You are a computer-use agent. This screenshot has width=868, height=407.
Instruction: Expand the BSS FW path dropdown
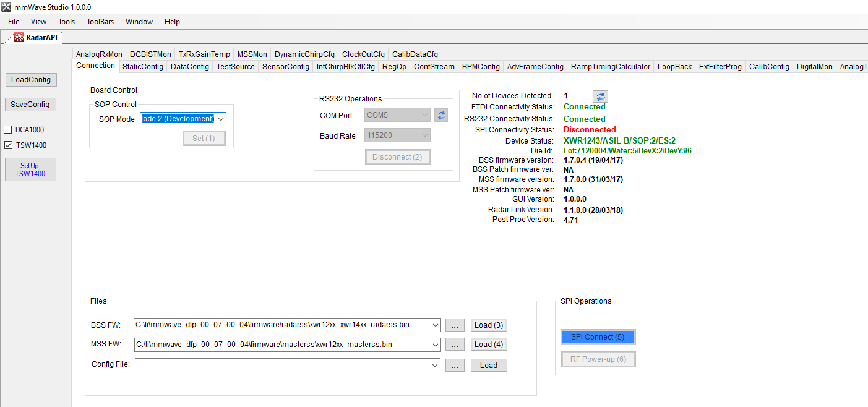tap(436, 325)
